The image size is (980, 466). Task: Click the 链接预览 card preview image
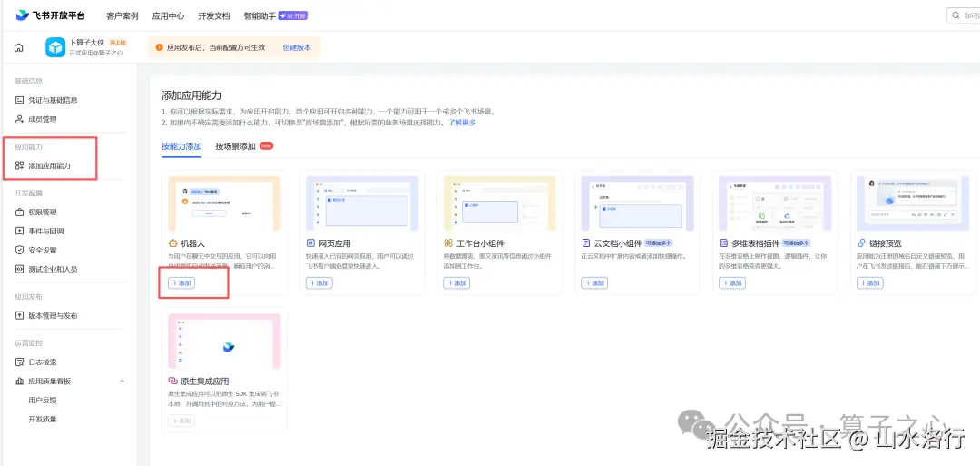coord(913,203)
